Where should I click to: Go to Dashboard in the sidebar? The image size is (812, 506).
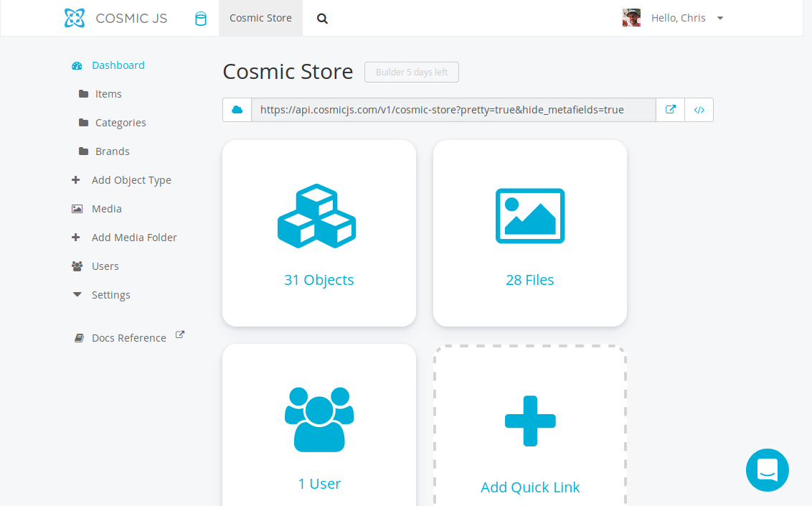pyautogui.click(x=118, y=65)
